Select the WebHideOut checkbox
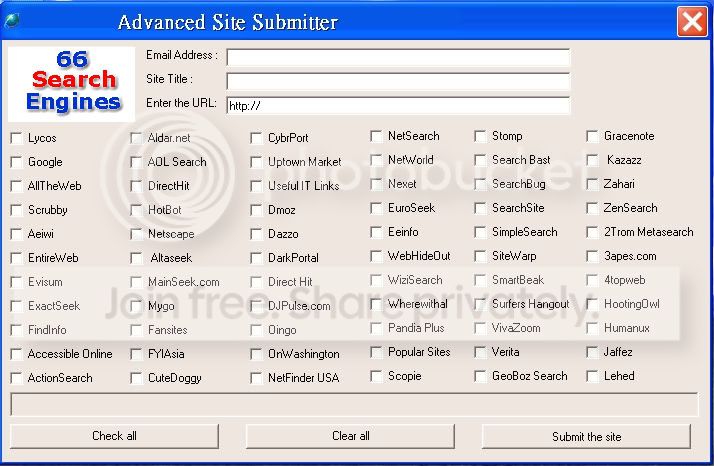This screenshot has height=466, width=714. tap(376, 256)
